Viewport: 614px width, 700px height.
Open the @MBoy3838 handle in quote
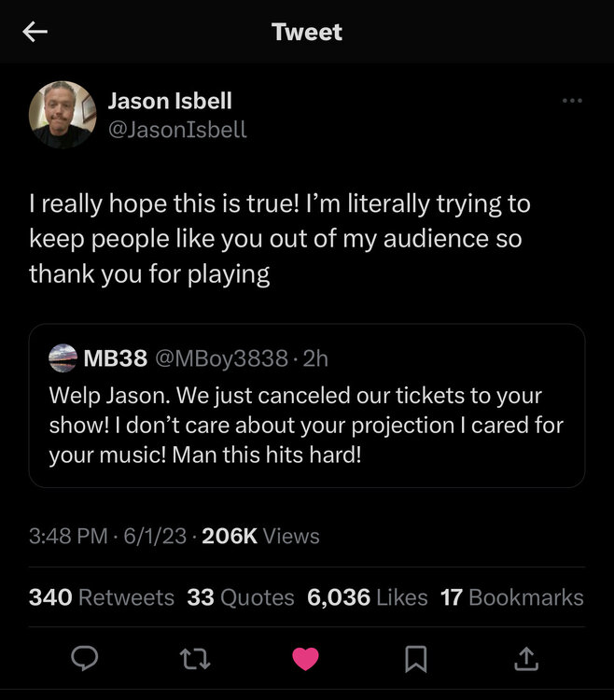218,357
